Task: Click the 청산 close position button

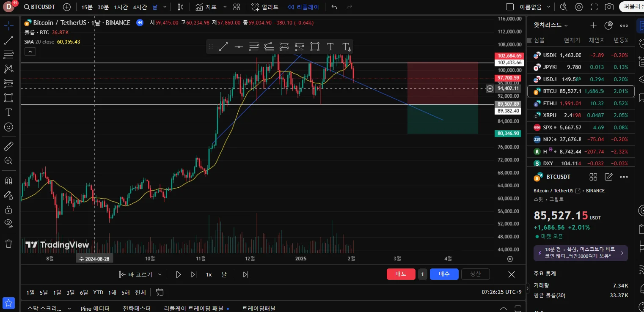Action: 476,274
